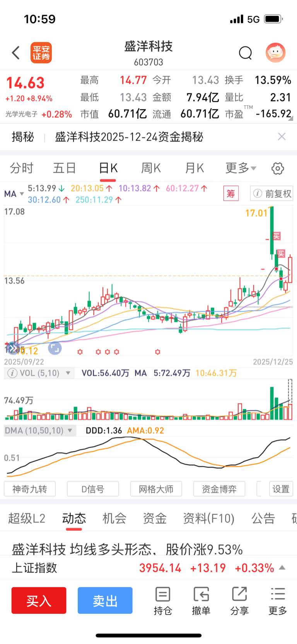Open indicator 设置 button
The height and width of the screenshot is (644, 297).
pos(281,489)
